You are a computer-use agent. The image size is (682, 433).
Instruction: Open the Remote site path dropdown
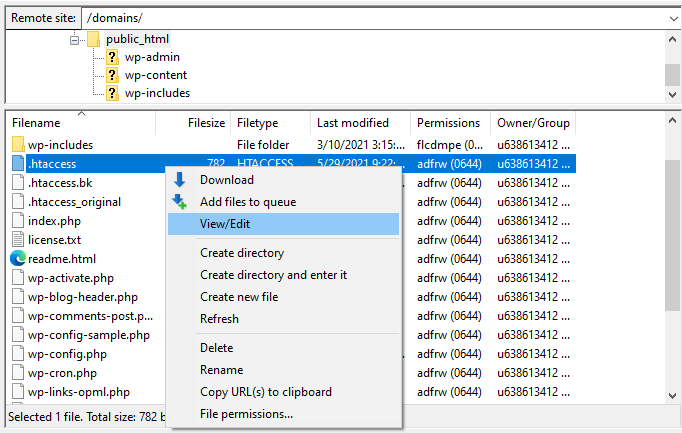671,18
